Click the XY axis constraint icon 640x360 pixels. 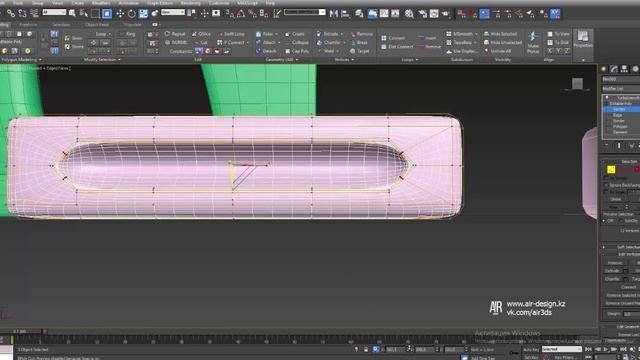point(555,13)
